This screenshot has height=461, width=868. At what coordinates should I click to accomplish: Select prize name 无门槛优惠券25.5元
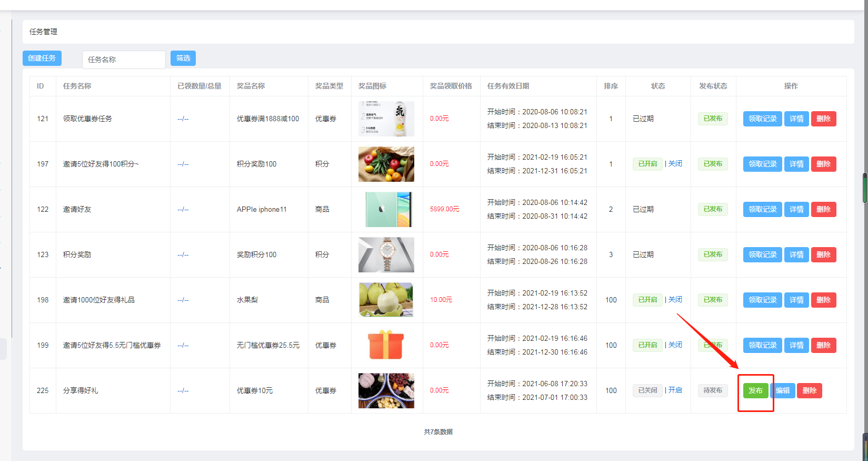coord(268,345)
